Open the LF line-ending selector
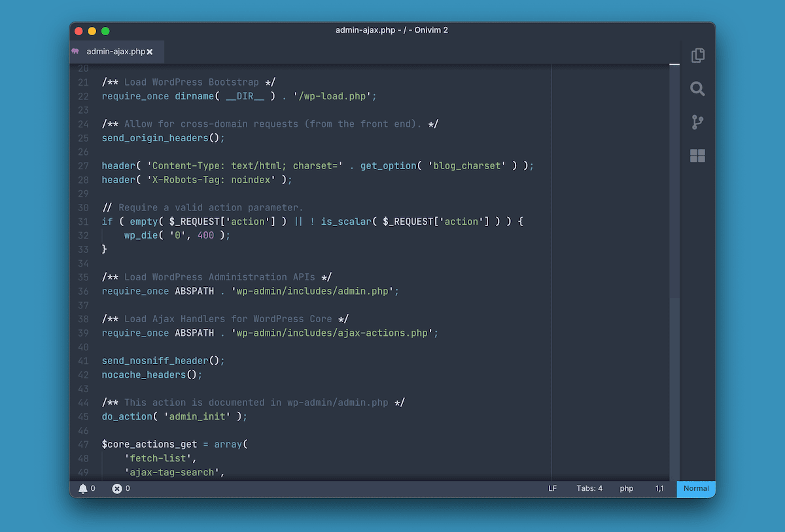785x532 pixels. click(x=553, y=488)
